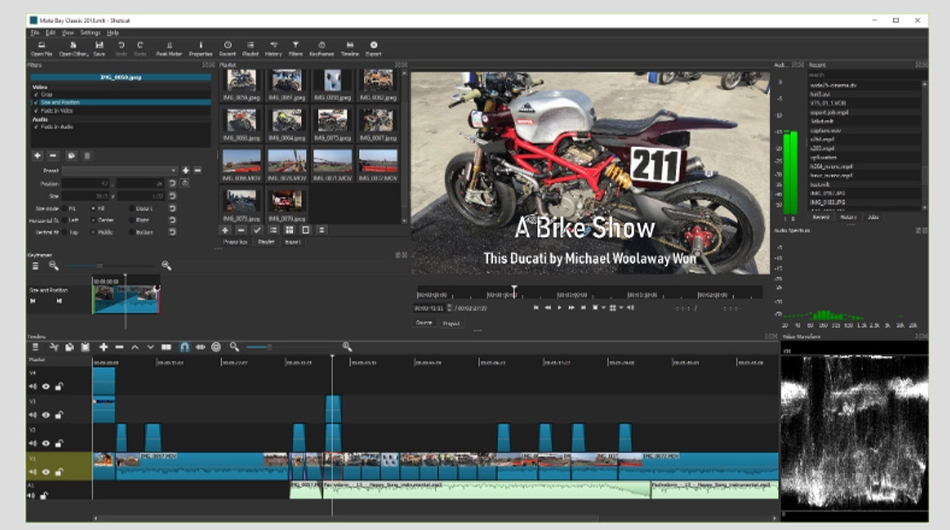Open the Filters panel from the toolbar

296,48
